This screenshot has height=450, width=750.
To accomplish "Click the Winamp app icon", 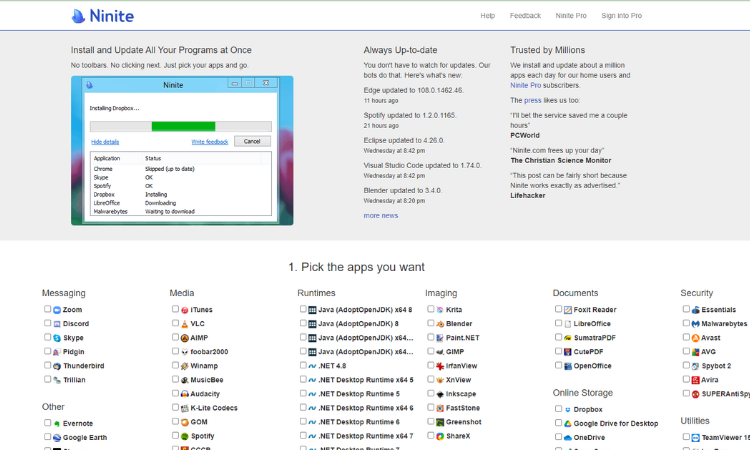I will tap(185, 366).
